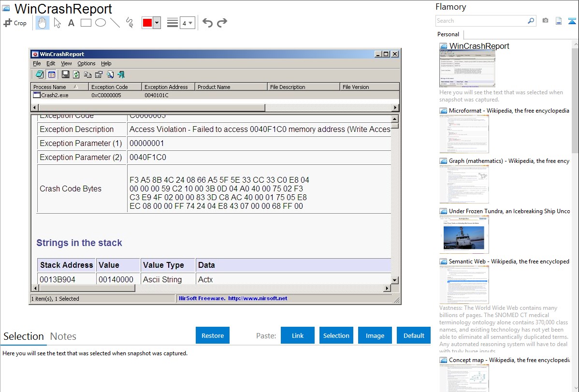The width and height of the screenshot is (579, 392).
Task: Open the color picker dropdown arrow
Action: point(157,23)
